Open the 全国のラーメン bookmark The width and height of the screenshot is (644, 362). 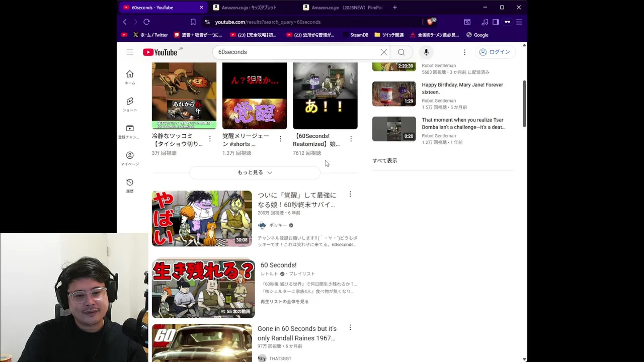[x=435, y=35]
